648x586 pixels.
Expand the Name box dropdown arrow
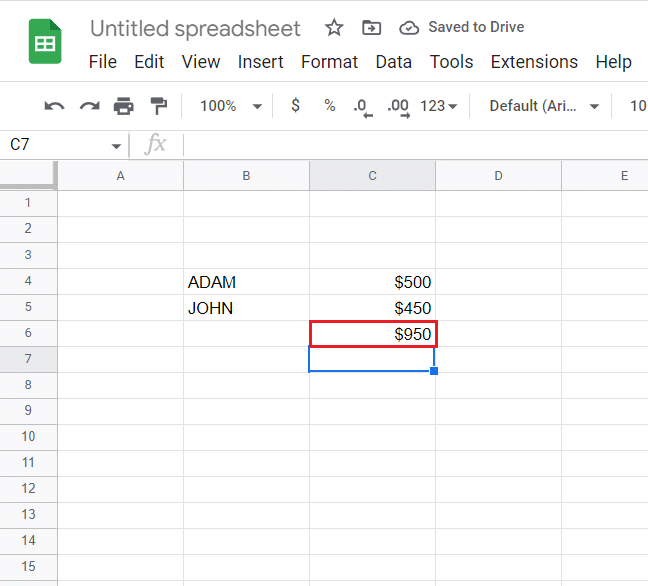point(116,146)
